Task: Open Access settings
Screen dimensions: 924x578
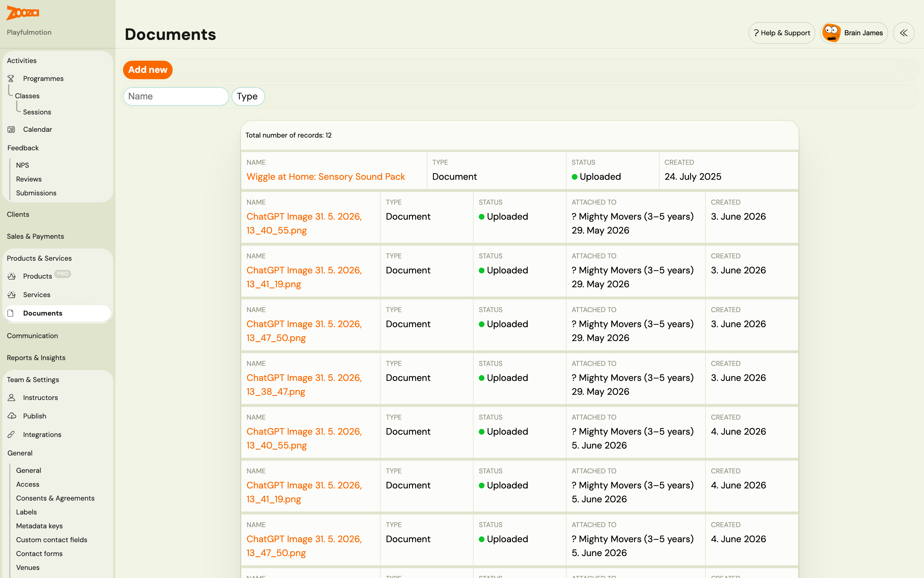Action: coord(27,484)
